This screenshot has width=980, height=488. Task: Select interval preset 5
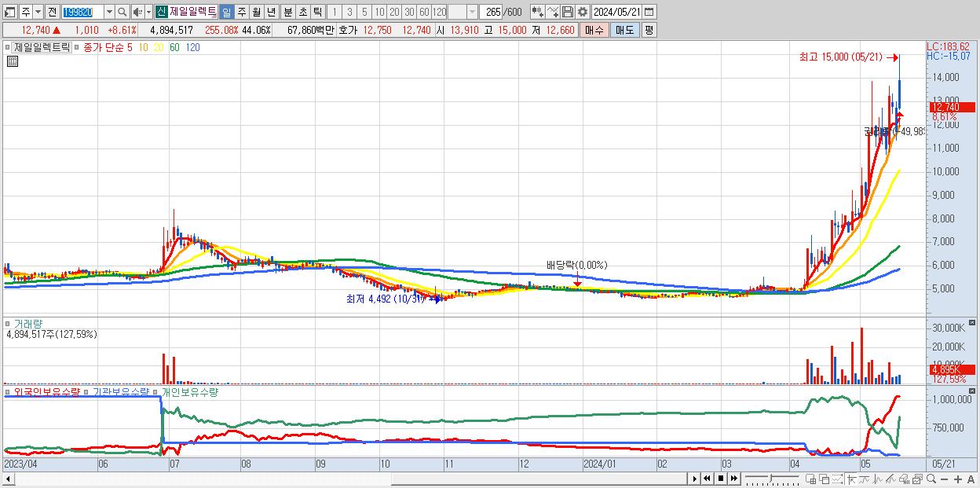click(x=364, y=12)
